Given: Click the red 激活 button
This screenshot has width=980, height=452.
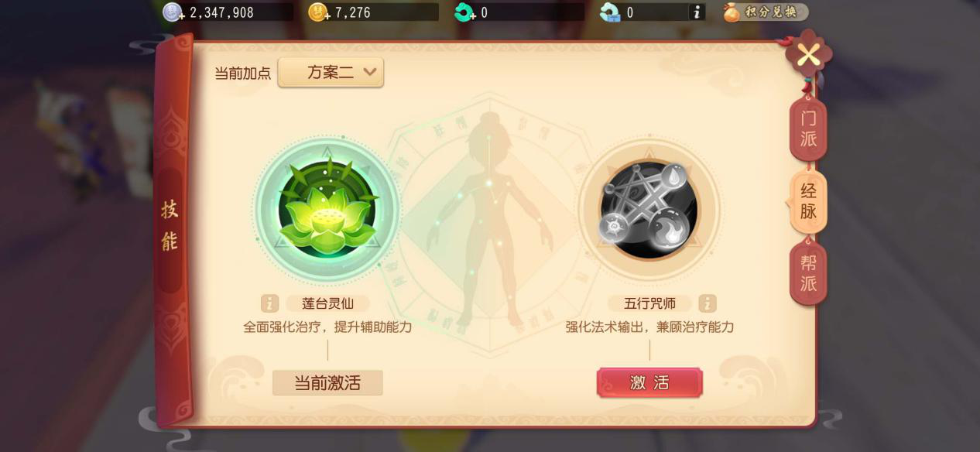Looking at the screenshot, I should (x=649, y=382).
